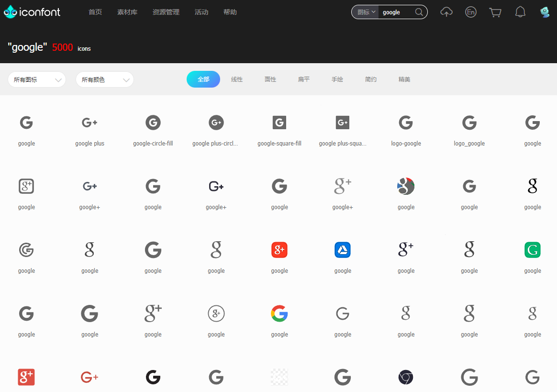Viewport: 557px width, 392px height.
Task: Open 帮助 navigation item
Action: [230, 12]
